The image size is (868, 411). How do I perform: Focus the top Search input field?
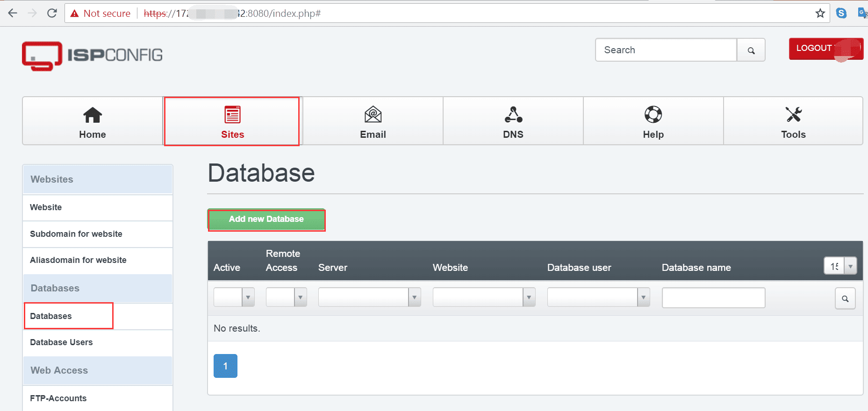pyautogui.click(x=666, y=50)
